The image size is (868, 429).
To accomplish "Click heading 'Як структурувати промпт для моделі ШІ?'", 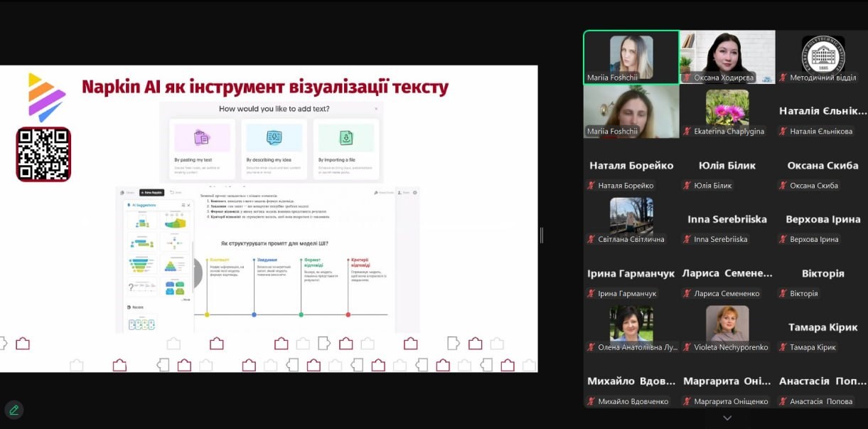I will coord(274,244).
